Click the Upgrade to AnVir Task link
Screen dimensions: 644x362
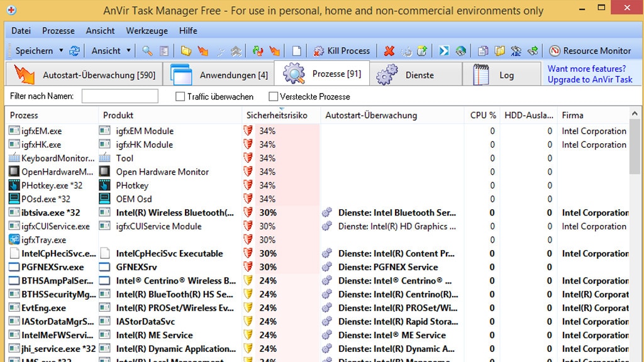point(590,80)
